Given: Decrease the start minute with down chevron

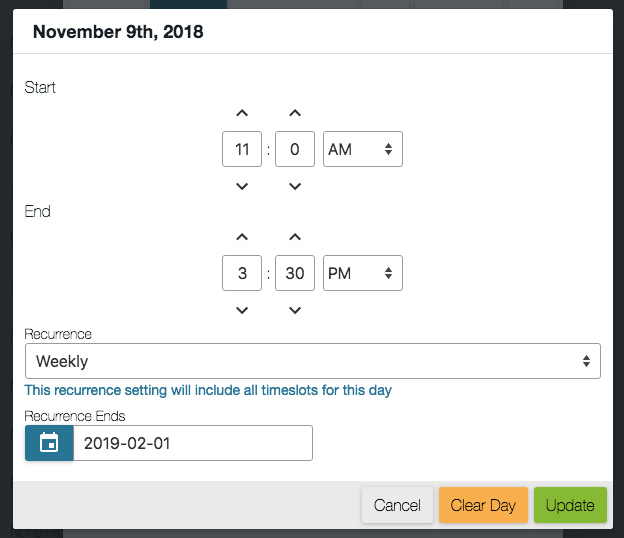Looking at the screenshot, I should tap(295, 186).
